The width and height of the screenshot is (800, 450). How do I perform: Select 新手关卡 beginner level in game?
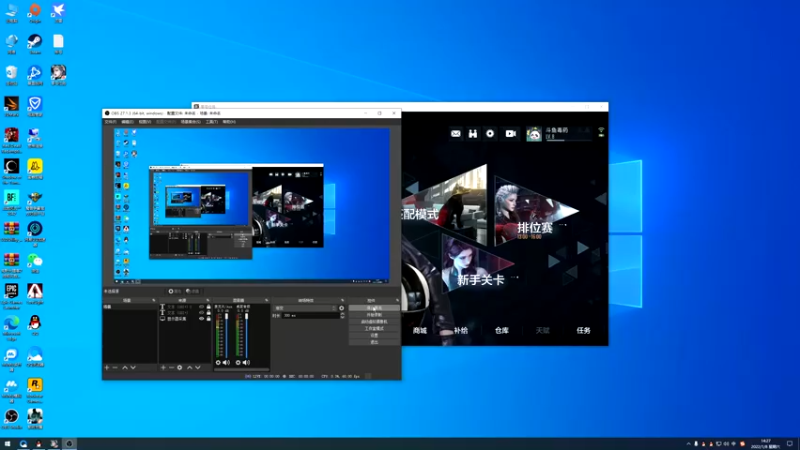click(481, 280)
